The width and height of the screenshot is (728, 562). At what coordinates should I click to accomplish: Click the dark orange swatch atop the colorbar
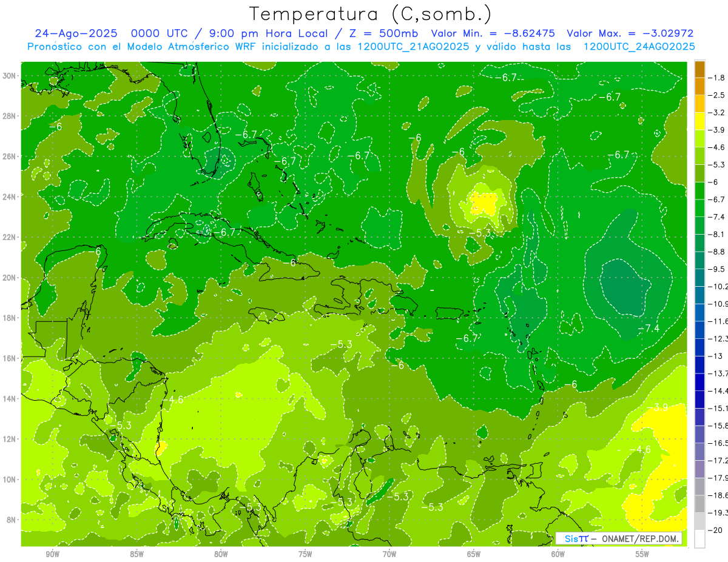click(699, 70)
